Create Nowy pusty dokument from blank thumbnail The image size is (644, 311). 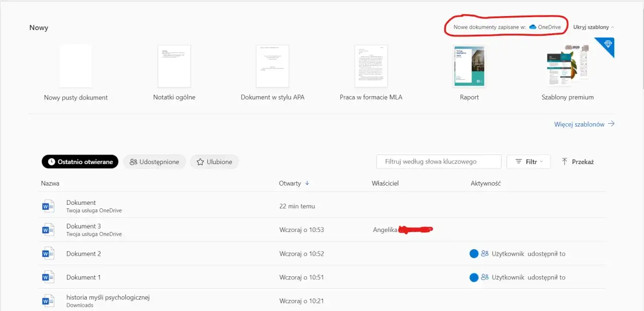click(75, 66)
